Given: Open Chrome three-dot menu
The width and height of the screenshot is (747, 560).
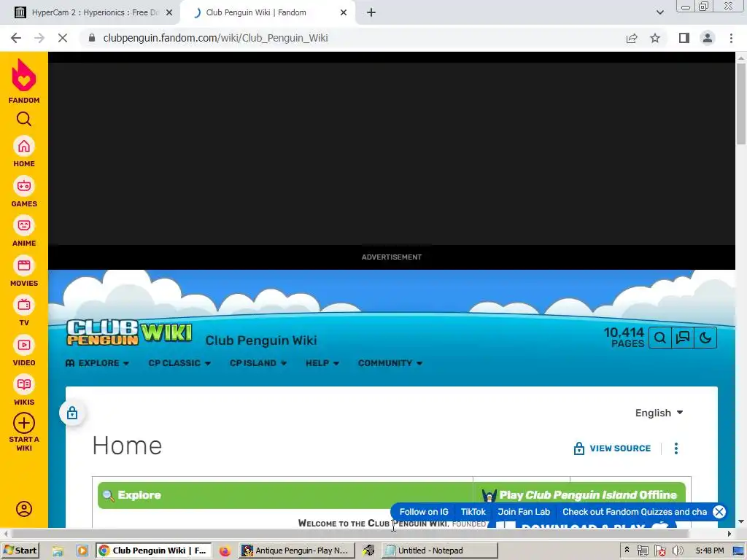Looking at the screenshot, I should point(731,38).
